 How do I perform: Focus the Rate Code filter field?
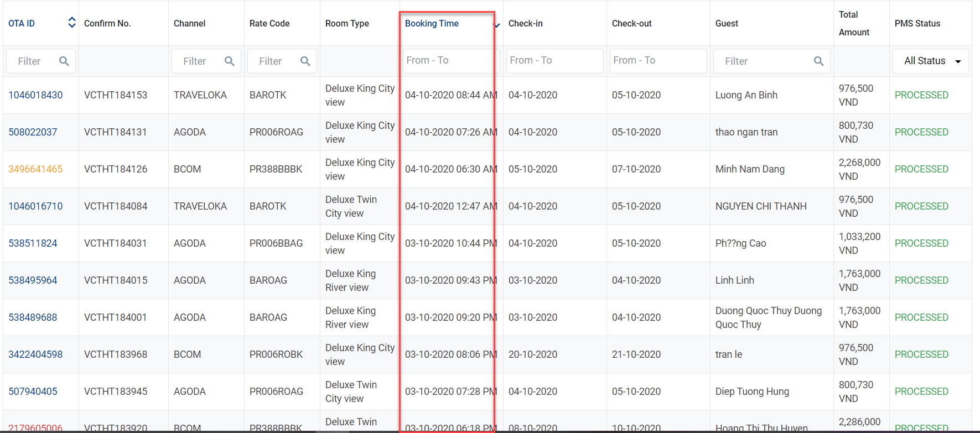tap(282, 61)
